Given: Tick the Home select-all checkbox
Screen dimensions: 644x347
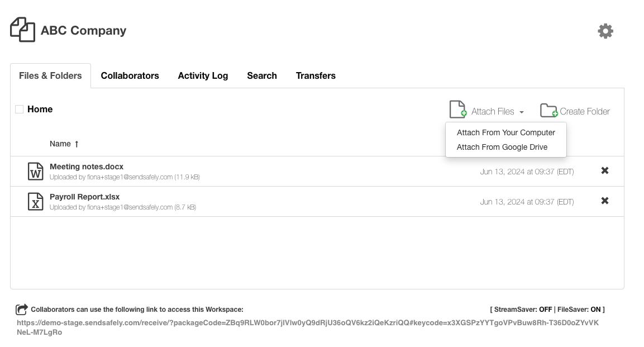Looking at the screenshot, I should click(x=20, y=110).
